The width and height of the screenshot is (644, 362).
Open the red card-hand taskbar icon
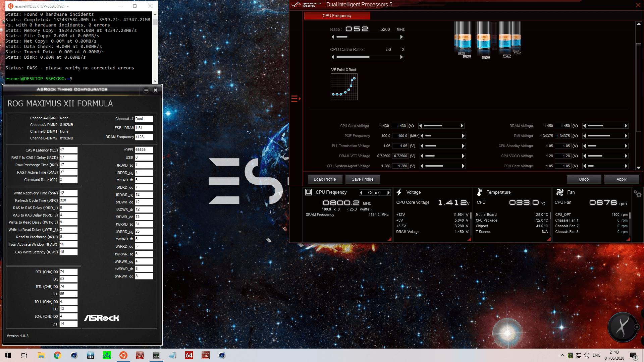coord(140,355)
